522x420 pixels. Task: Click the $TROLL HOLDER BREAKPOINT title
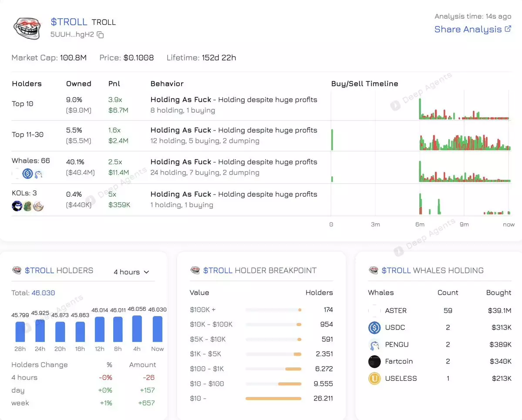(259, 270)
